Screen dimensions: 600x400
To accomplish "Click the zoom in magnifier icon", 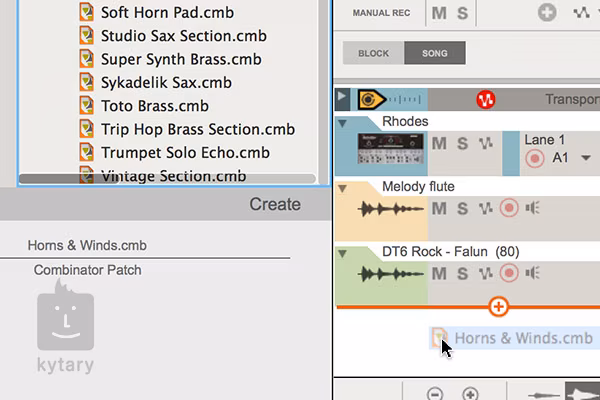I will pos(470,393).
